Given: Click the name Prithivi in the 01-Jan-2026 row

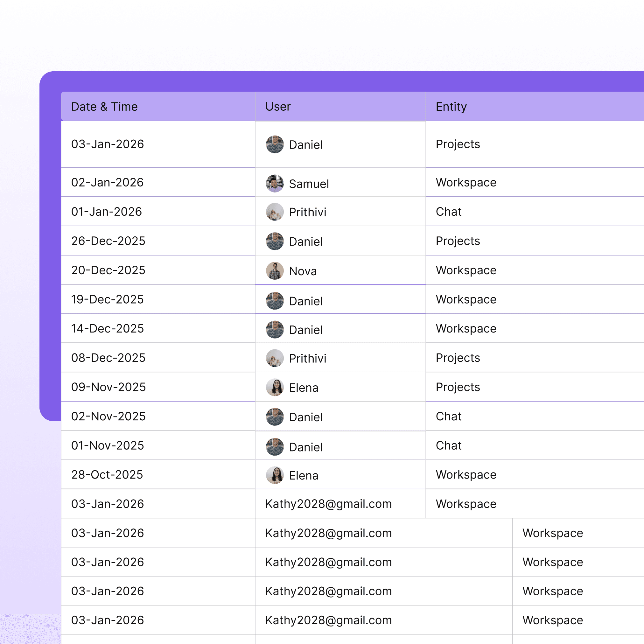Looking at the screenshot, I should click(308, 212).
